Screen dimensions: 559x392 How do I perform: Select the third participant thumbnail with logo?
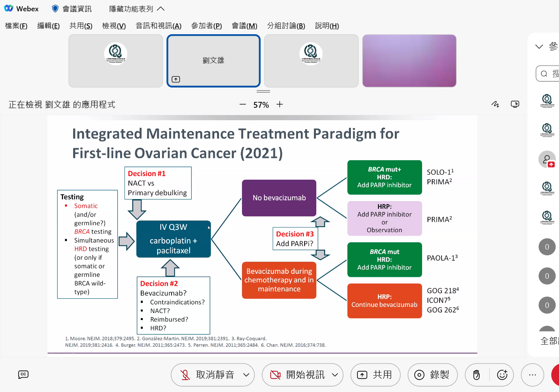coord(311,61)
